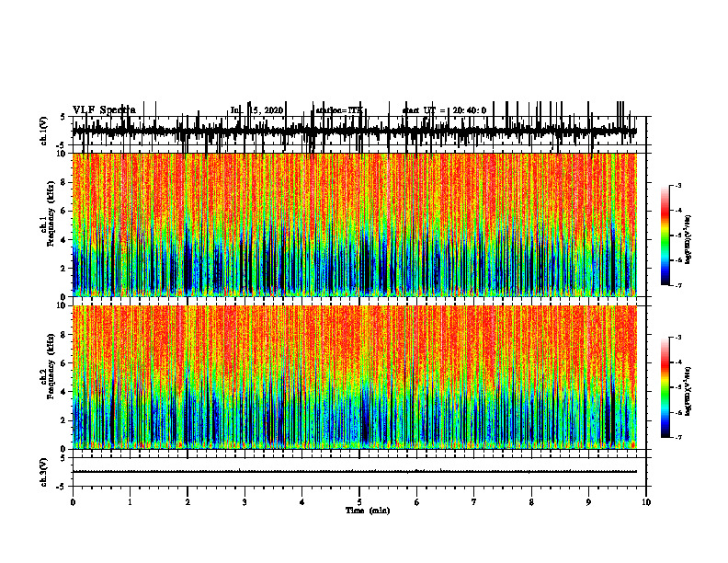The image size is (728, 563).
Task: Click the '5' minute tick label on time axis
Action: [359, 502]
